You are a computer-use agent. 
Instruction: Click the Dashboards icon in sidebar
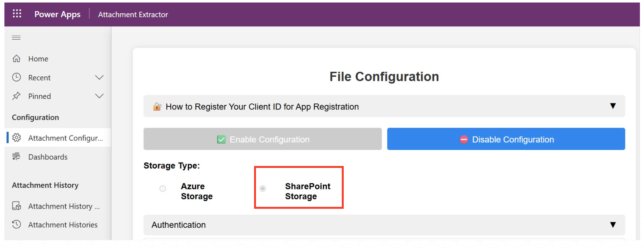click(x=16, y=157)
